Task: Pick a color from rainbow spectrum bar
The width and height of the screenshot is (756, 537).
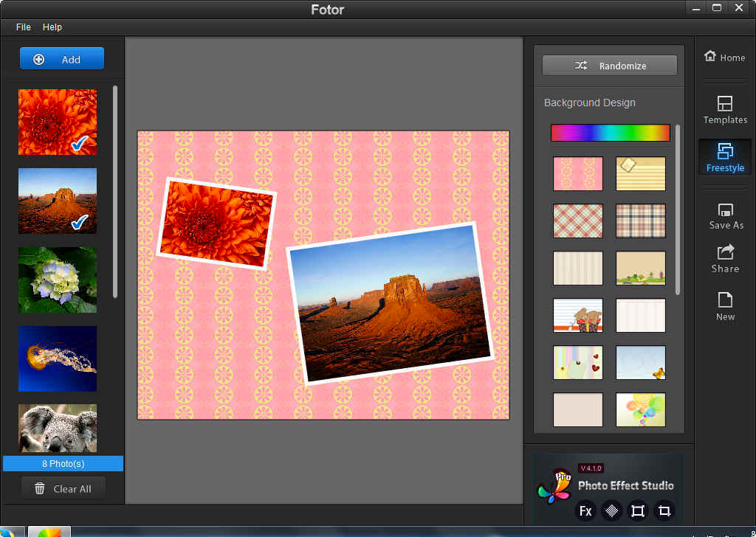Action: pyautogui.click(x=610, y=133)
